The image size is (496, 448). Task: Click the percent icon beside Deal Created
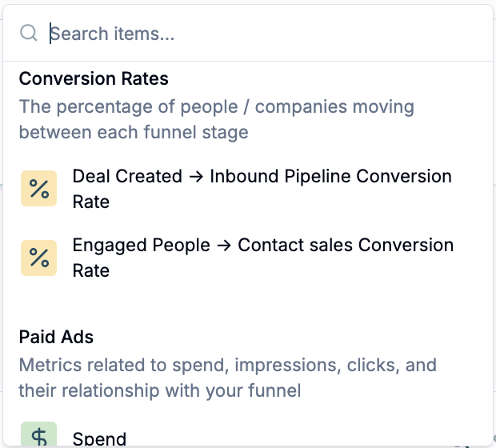tap(39, 189)
